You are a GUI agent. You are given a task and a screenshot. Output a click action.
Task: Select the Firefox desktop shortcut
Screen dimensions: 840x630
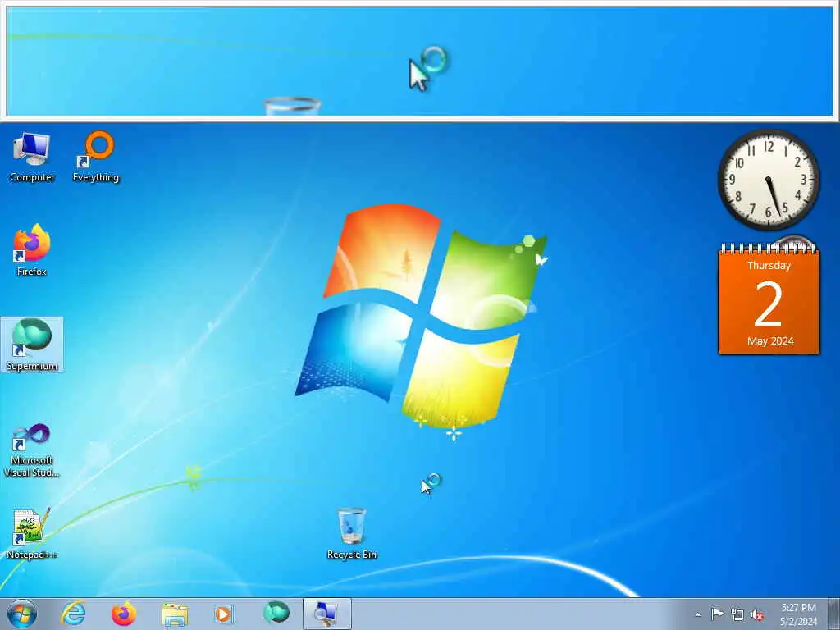point(32,250)
